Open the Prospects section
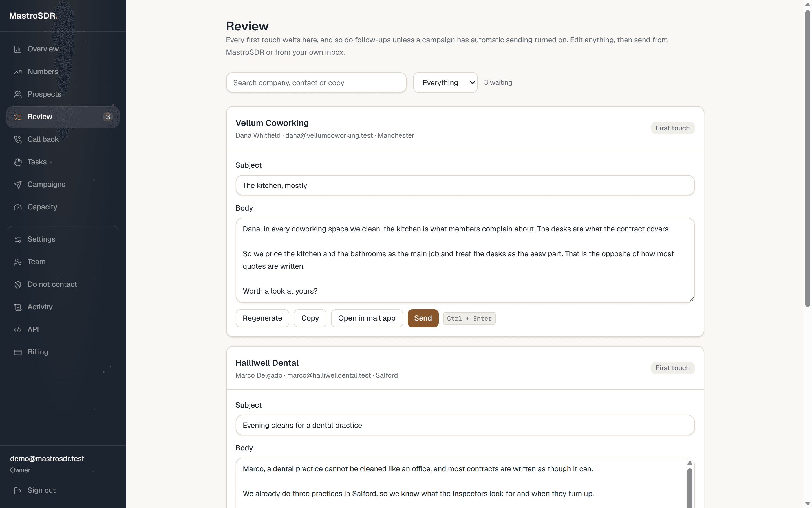This screenshot has height=508, width=812. pos(63,94)
